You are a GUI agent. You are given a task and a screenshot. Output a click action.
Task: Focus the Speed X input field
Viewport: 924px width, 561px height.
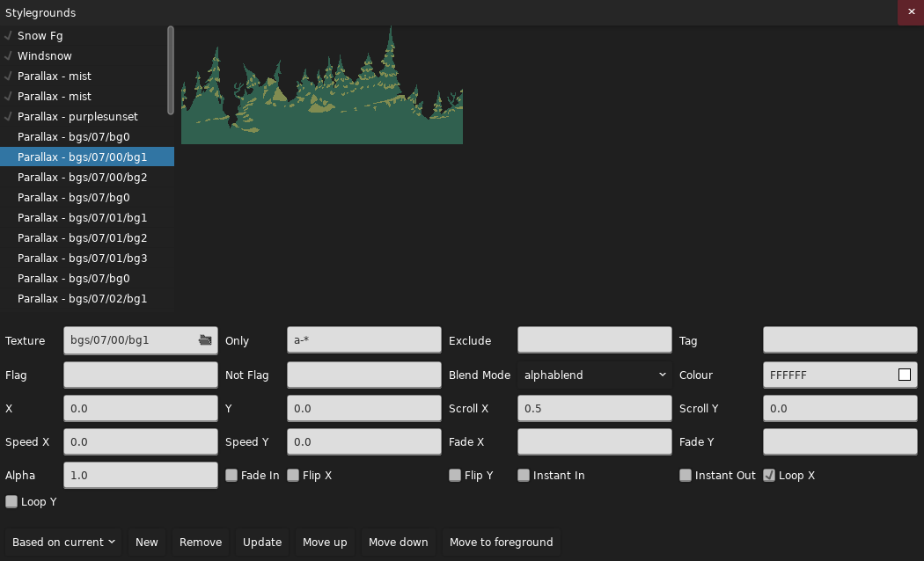coord(141,442)
